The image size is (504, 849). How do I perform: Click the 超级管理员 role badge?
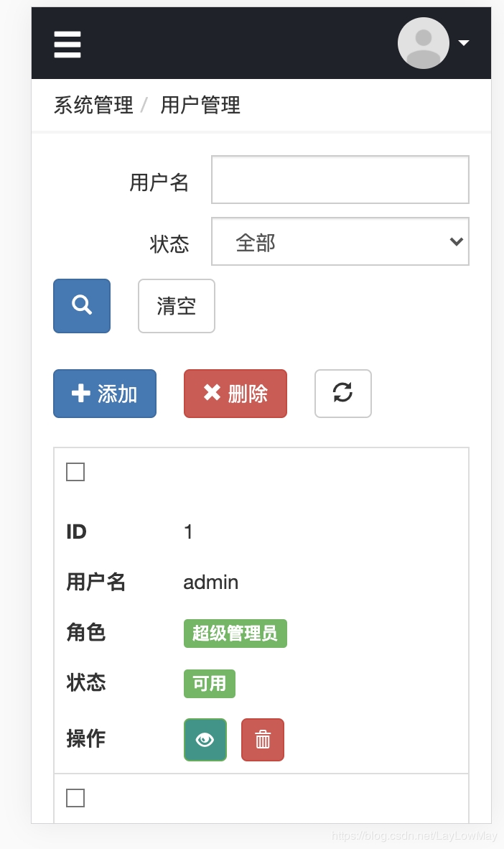235,634
